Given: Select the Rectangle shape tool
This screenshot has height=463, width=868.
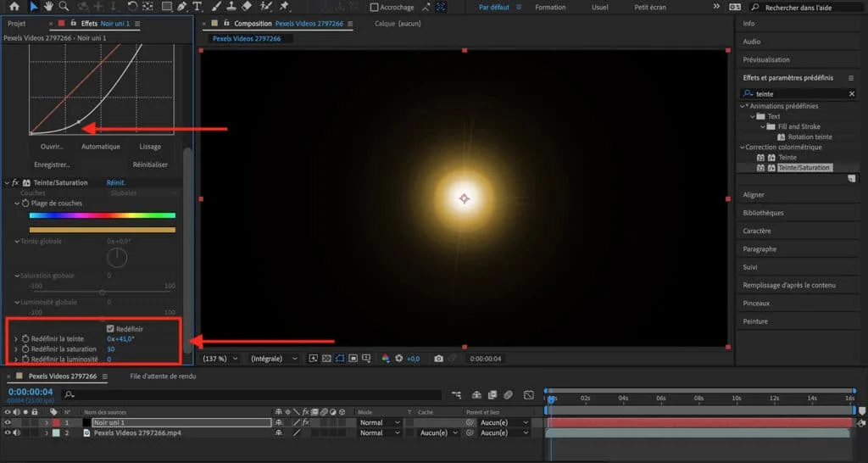Looking at the screenshot, I should tap(166, 7).
